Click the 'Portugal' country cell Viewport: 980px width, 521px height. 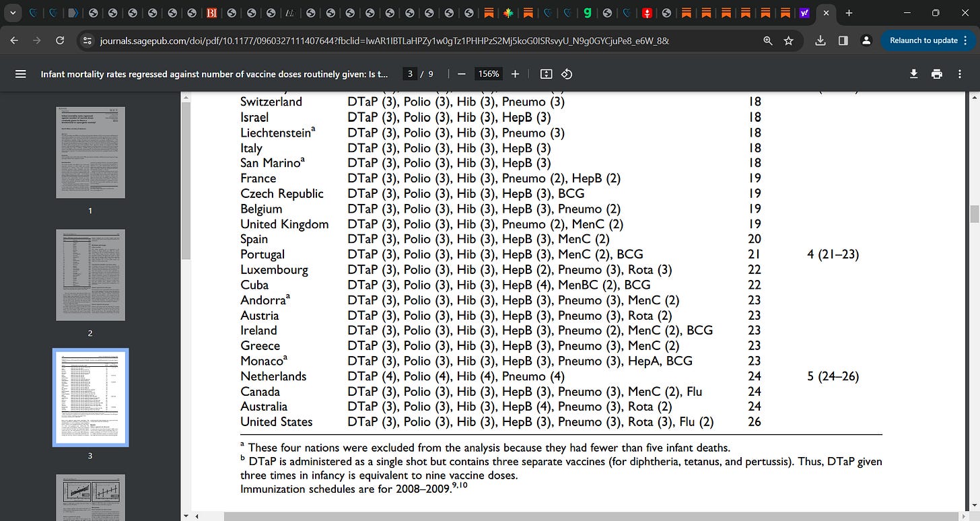coord(262,254)
